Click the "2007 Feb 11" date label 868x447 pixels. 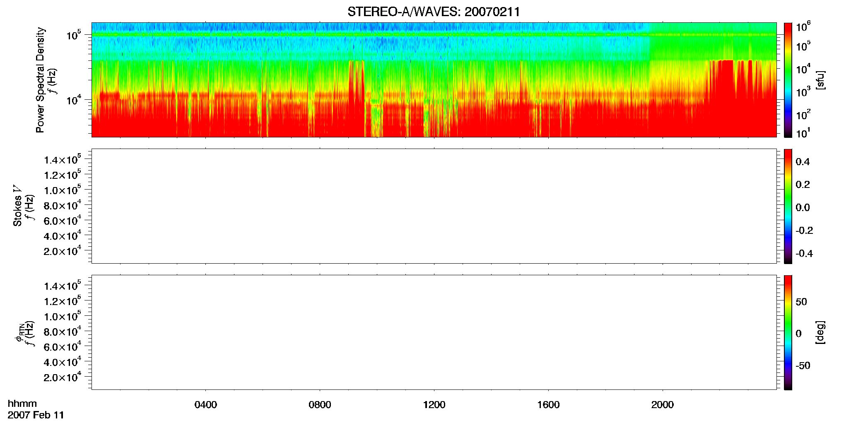pos(36,415)
